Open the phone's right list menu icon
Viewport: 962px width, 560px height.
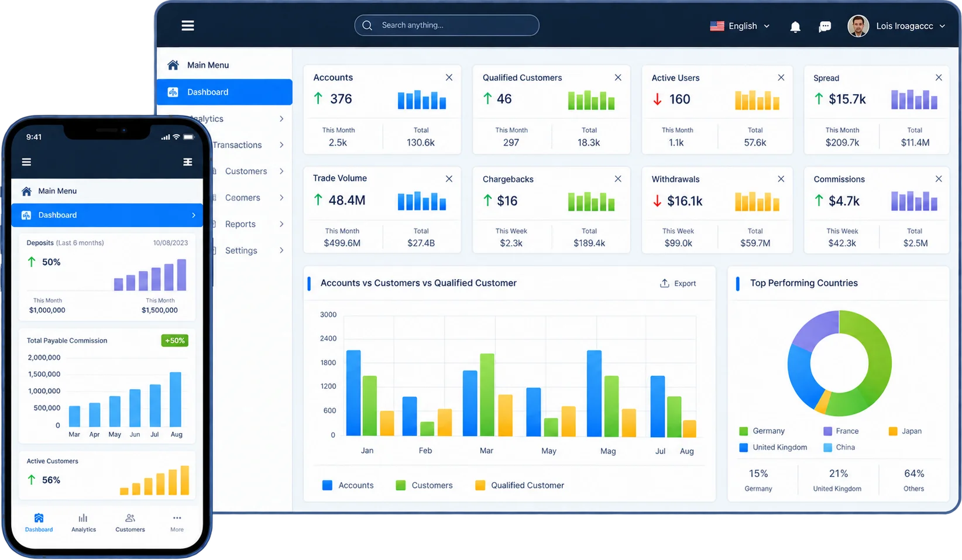[188, 162]
